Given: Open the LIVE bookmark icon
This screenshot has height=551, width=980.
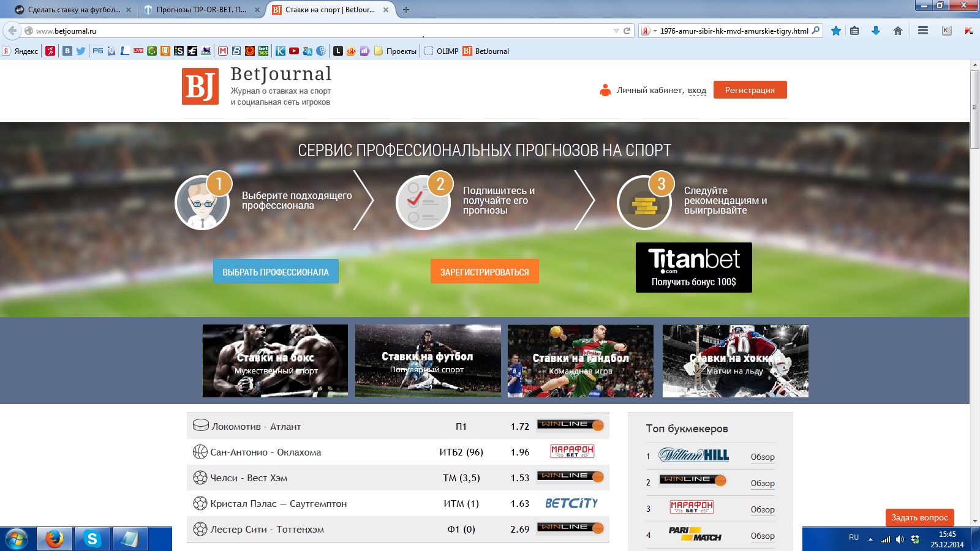Looking at the screenshot, I should pyautogui.click(x=138, y=51).
